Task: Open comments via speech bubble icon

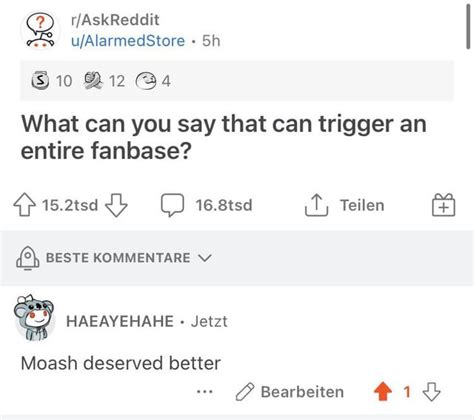Action: (x=172, y=205)
